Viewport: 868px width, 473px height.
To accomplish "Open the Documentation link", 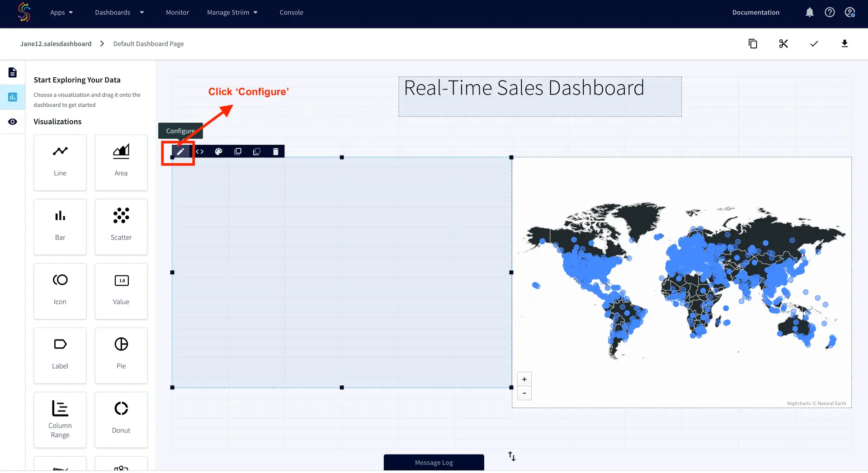I will coord(755,13).
